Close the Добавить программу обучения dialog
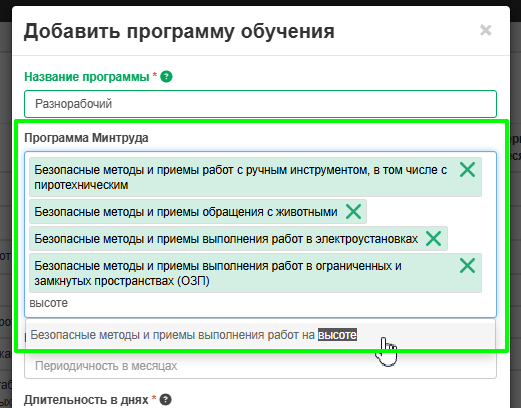This screenshot has width=521, height=408. click(x=485, y=30)
